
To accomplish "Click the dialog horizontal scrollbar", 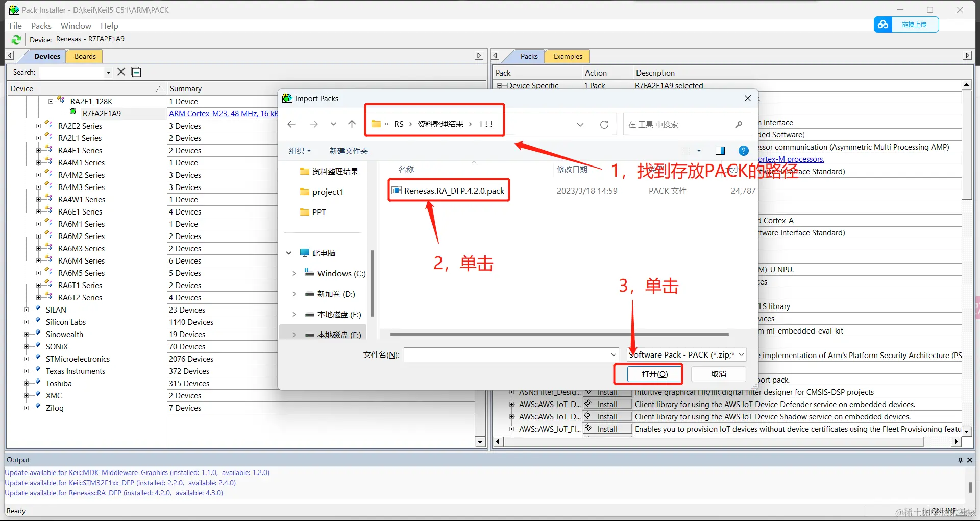I will 559,334.
